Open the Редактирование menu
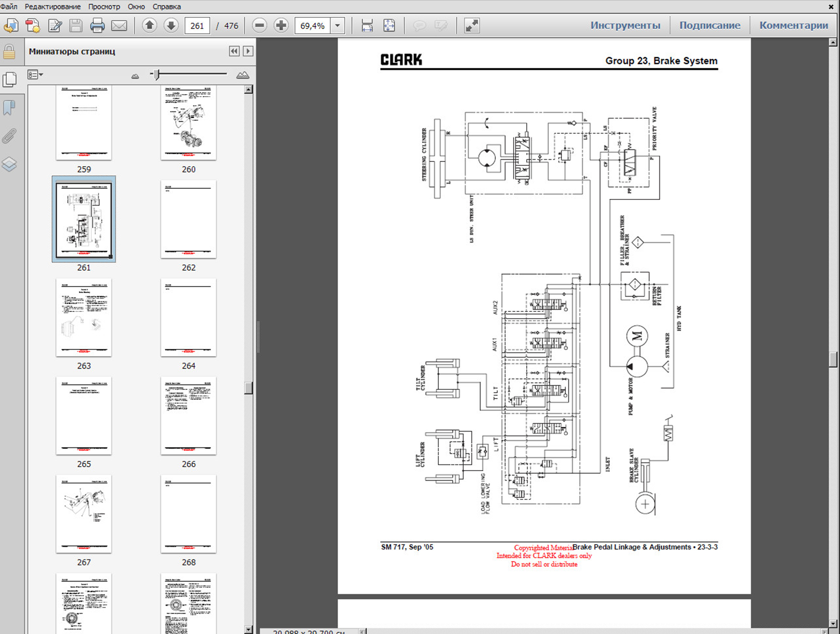This screenshot has width=840, height=634. tap(53, 7)
